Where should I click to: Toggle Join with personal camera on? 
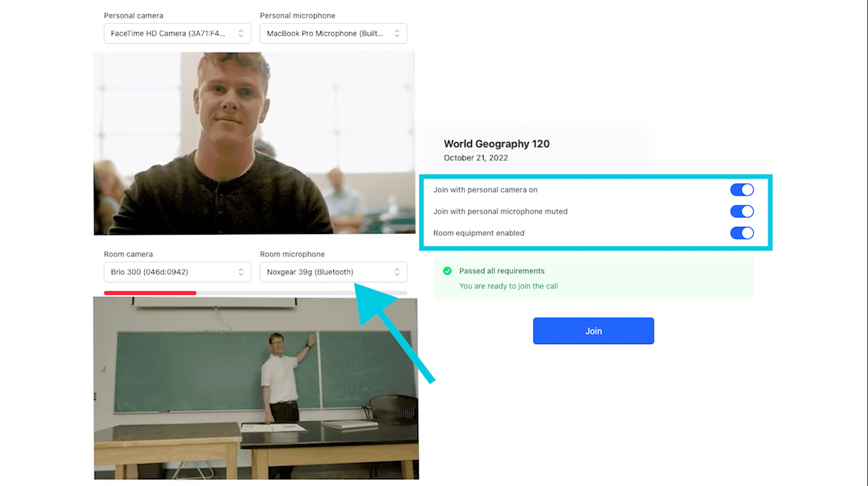tap(742, 190)
